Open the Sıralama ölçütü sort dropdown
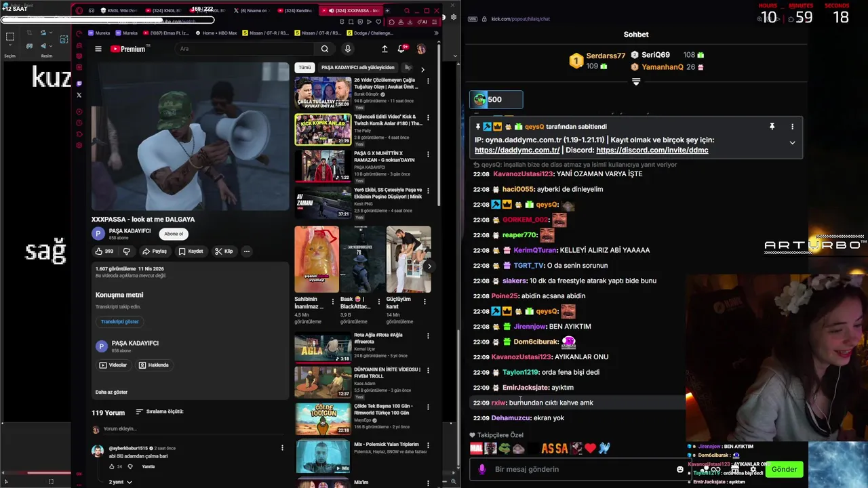Viewport: 868px width, 488px height. [x=159, y=411]
